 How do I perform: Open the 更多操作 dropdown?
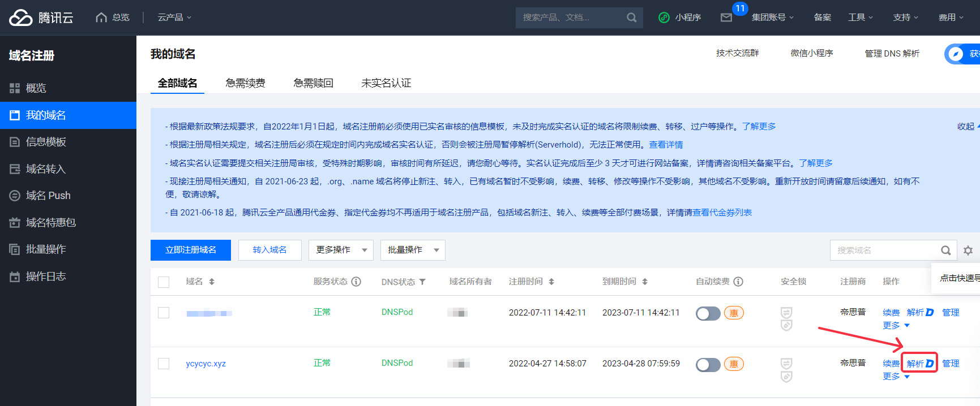click(341, 250)
